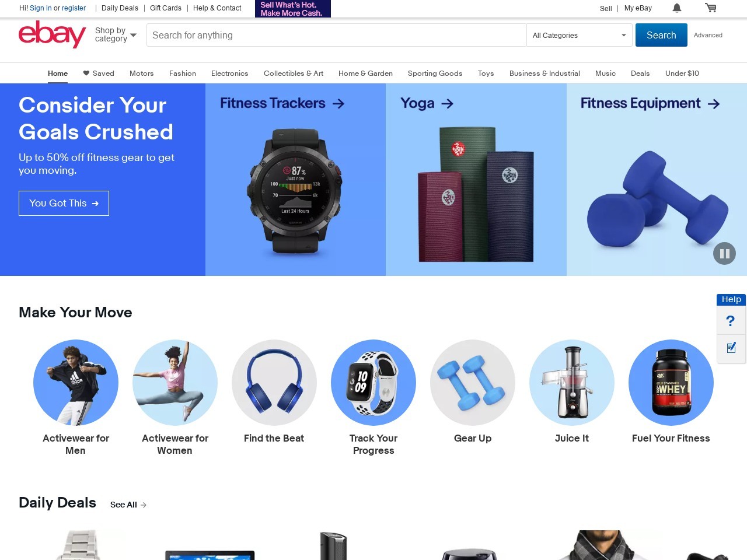Open the shopping cart icon
This screenshot has height=560, width=747.
pyautogui.click(x=710, y=8)
